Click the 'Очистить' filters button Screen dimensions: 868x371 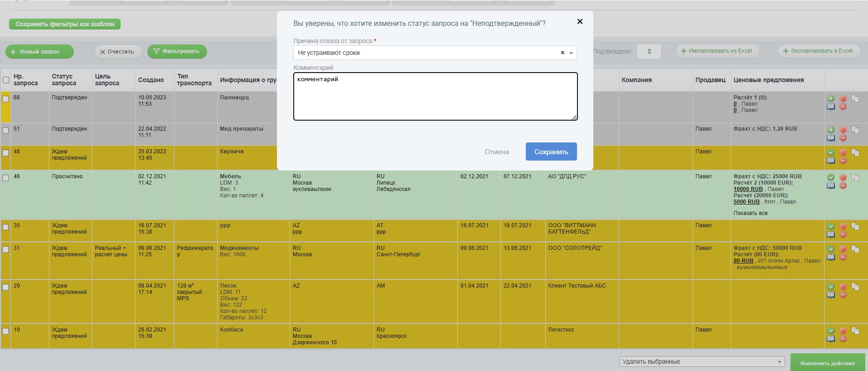coord(118,52)
